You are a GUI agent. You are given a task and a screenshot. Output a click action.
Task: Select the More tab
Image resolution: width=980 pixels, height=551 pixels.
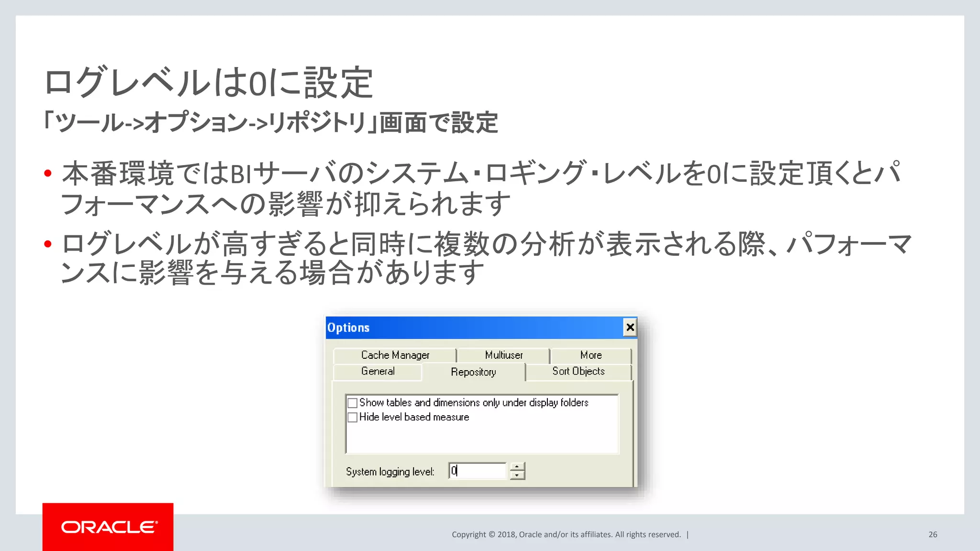[x=591, y=355]
